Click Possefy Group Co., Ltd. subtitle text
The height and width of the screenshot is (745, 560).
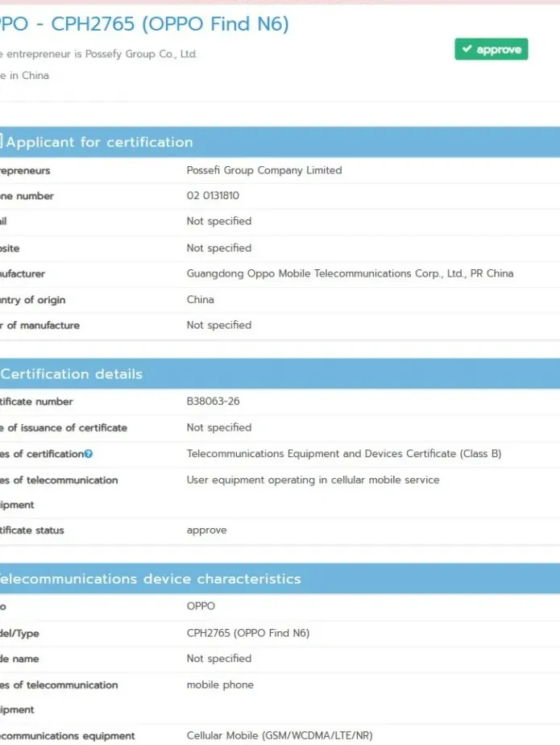pyautogui.click(x=141, y=54)
